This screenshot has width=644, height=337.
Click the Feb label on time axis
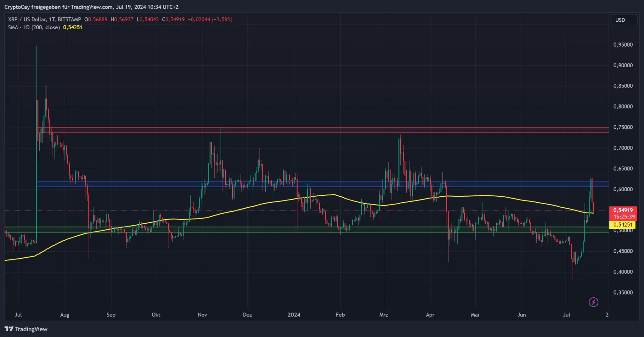click(340, 314)
